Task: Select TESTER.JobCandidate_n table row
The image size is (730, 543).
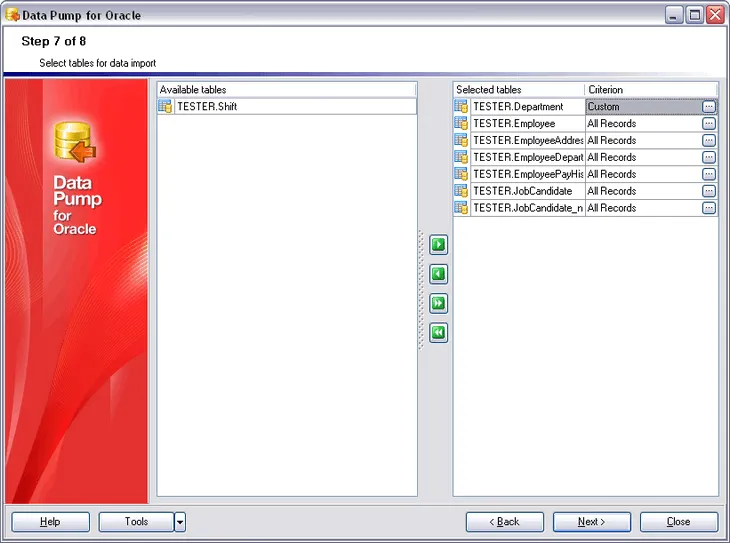Action: click(527, 208)
